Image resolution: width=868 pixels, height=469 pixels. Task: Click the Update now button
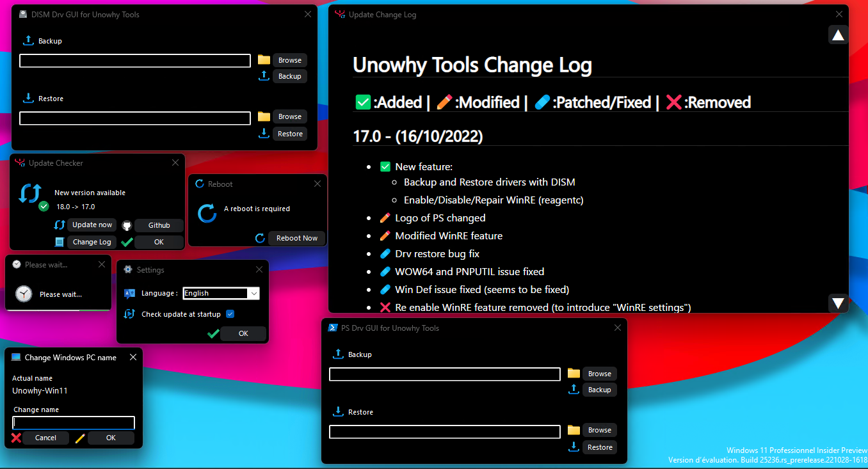(92, 225)
